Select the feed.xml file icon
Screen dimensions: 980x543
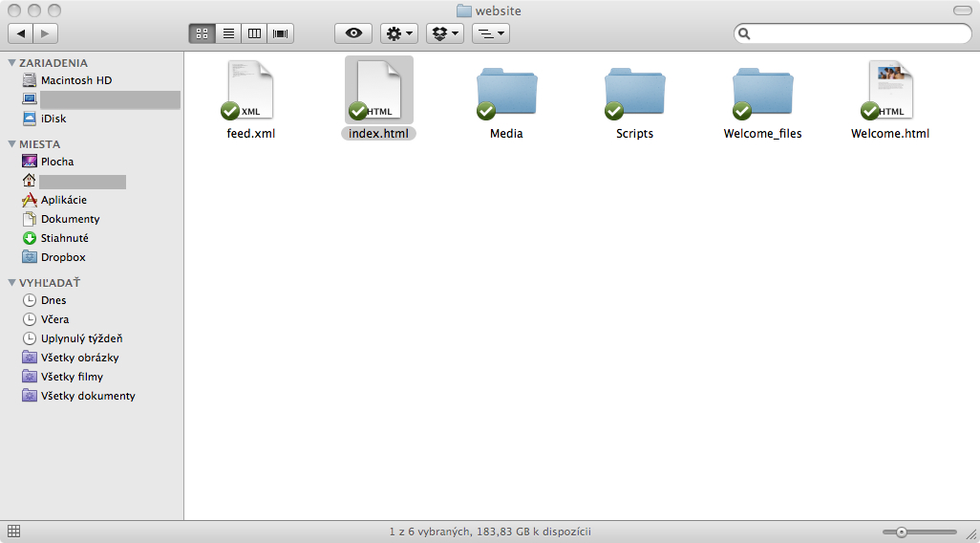pyautogui.click(x=250, y=90)
